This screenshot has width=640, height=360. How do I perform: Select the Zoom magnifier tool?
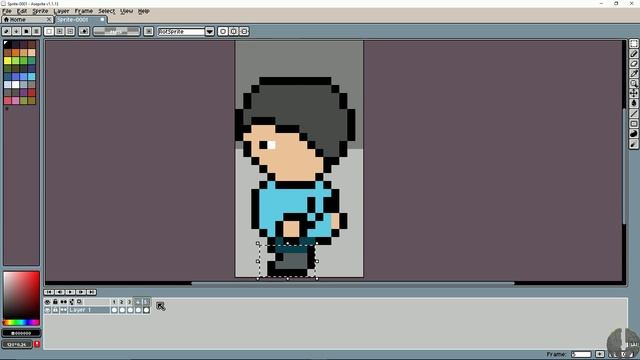pyautogui.click(x=633, y=83)
